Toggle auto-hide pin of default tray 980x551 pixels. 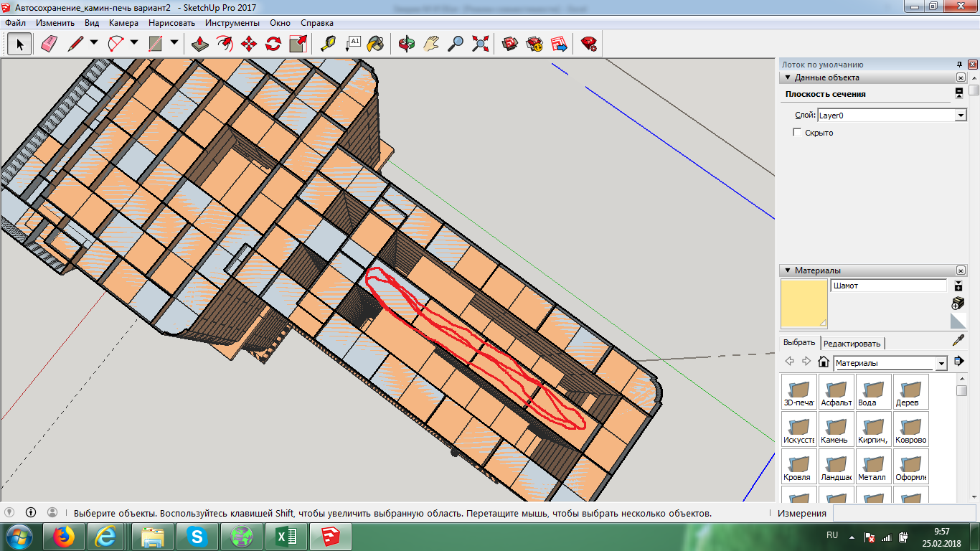[x=959, y=65]
